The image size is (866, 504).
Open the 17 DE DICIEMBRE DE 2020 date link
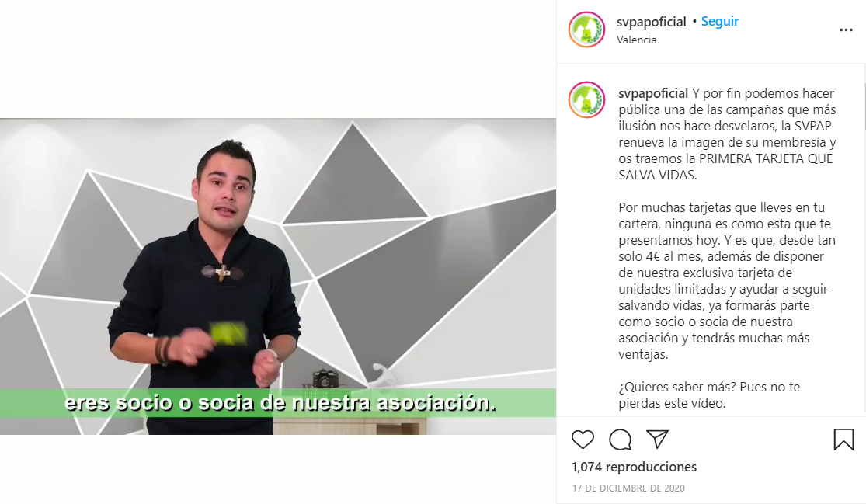click(628, 488)
